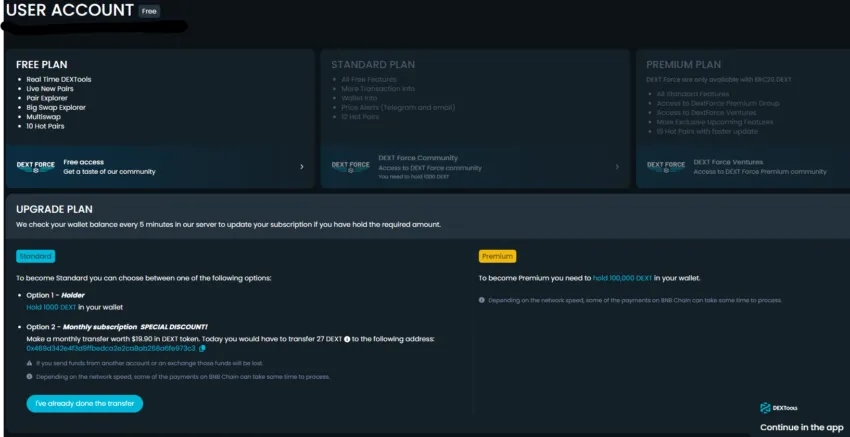Click Pair Explorer list item
This screenshot has width=850, height=437.
47,98
